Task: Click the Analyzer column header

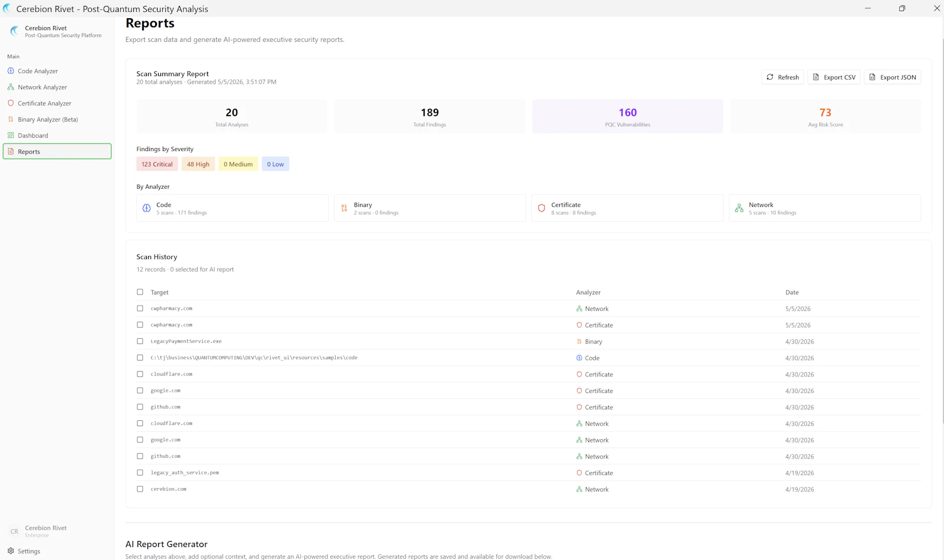Action: 588,293
